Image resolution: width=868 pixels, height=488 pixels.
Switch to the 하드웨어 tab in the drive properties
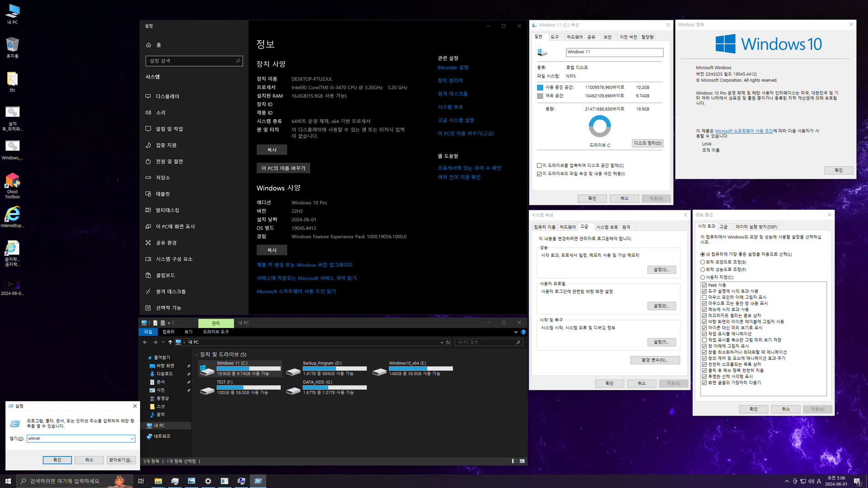(x=574, y=37)
